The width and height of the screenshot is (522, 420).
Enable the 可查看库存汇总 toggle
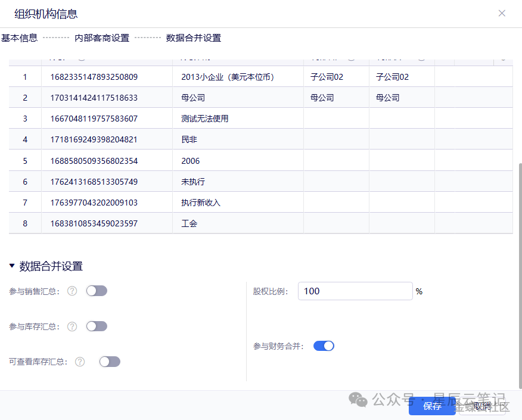click(x=110, y=362)
